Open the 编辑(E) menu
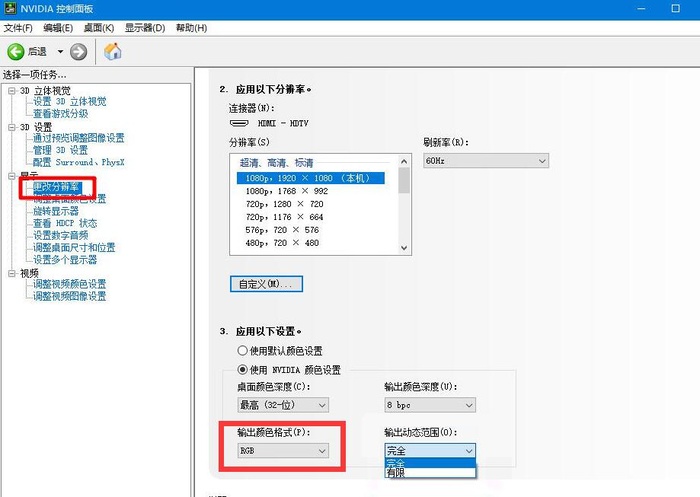 tap(58, 28)
